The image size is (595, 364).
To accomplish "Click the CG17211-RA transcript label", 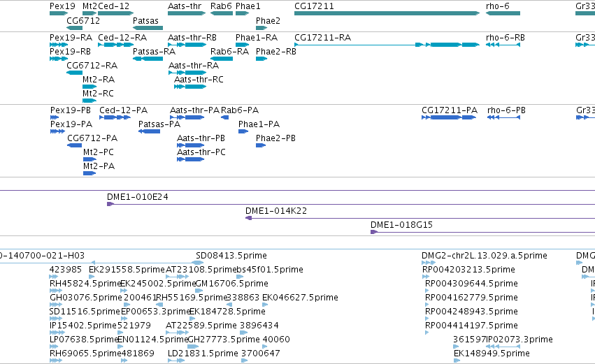I will [x=323, y=38].
